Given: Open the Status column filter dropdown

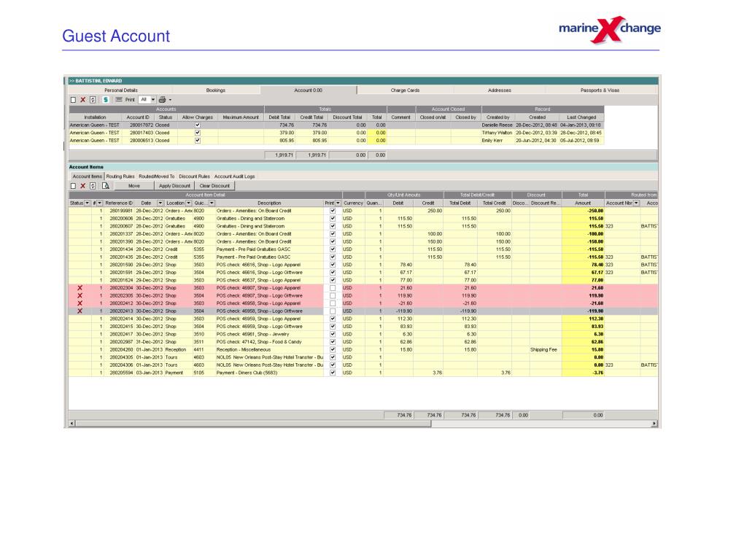Looking at the screenshot, I should pos(88,203).
